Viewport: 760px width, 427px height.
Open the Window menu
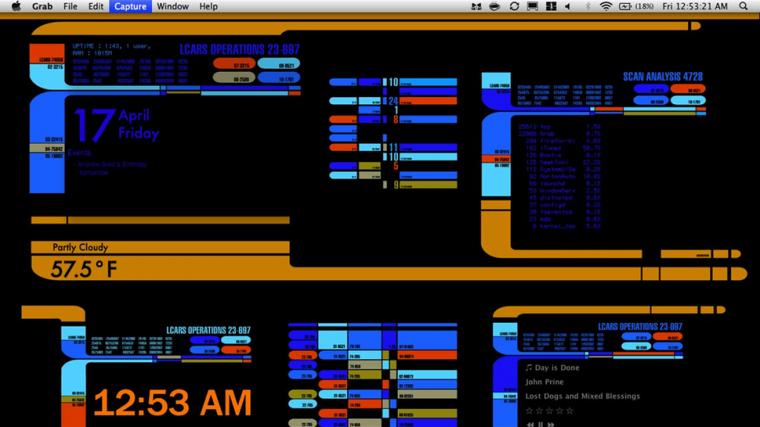pos(172,6)
